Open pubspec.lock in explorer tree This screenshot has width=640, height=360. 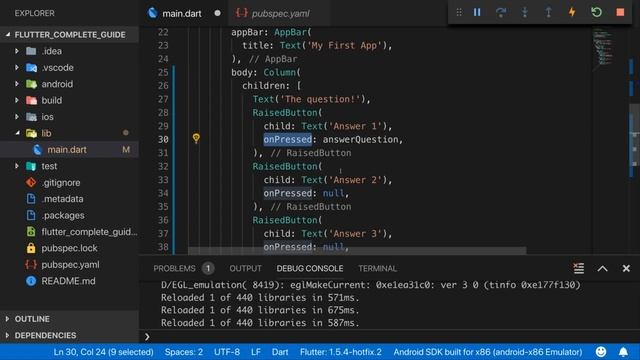(x=69, y=248)
